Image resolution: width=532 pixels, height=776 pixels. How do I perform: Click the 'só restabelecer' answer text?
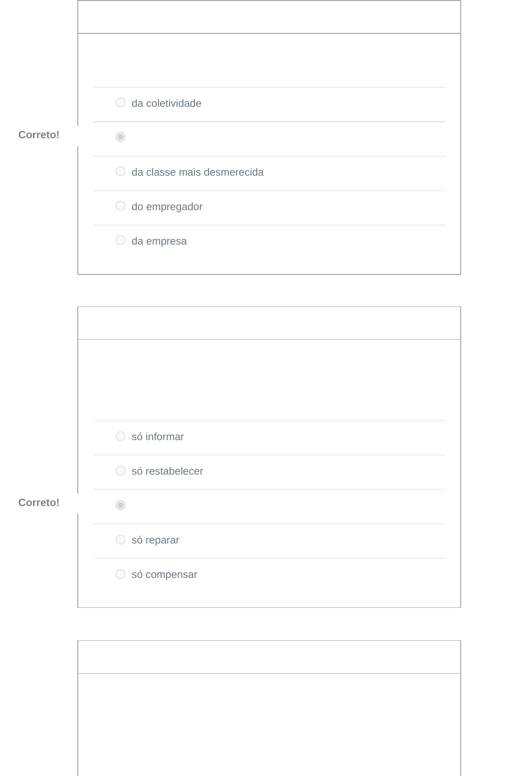[167, 471]
